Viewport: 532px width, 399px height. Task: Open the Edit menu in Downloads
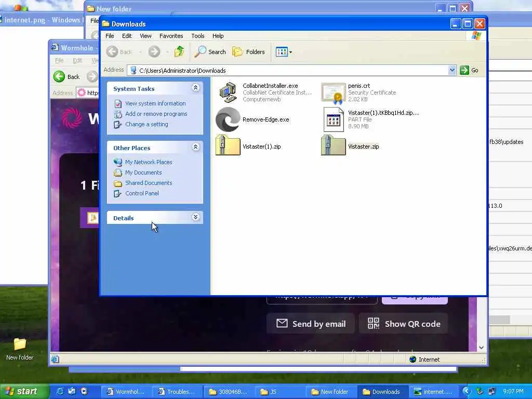127,36
